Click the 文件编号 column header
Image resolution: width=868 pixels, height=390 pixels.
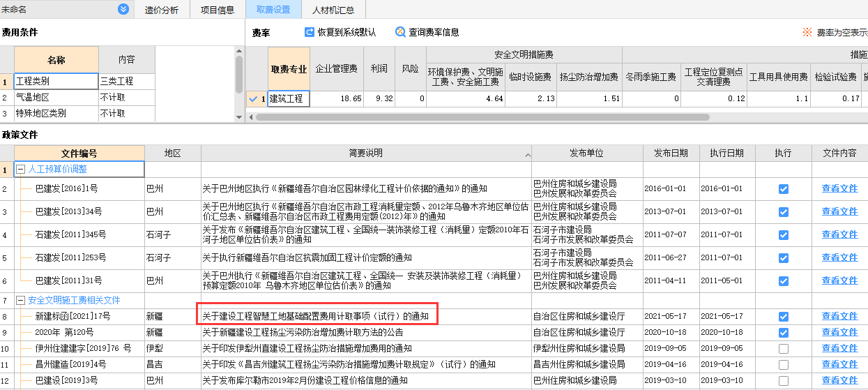(79, 153)
